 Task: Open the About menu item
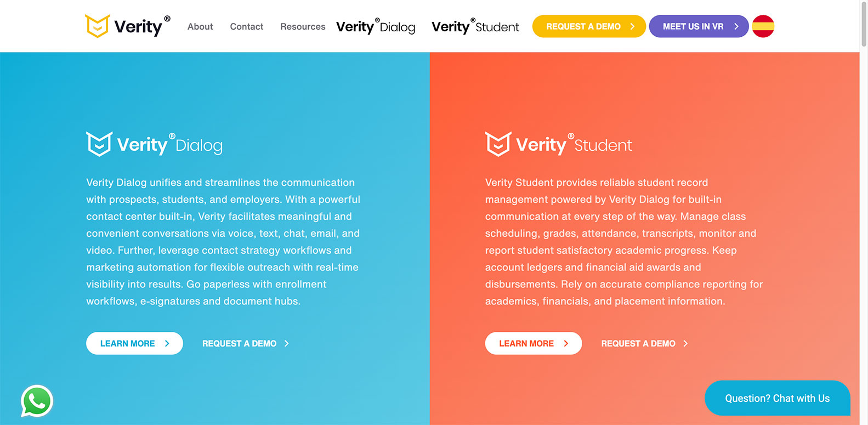(x=200, y=26)
